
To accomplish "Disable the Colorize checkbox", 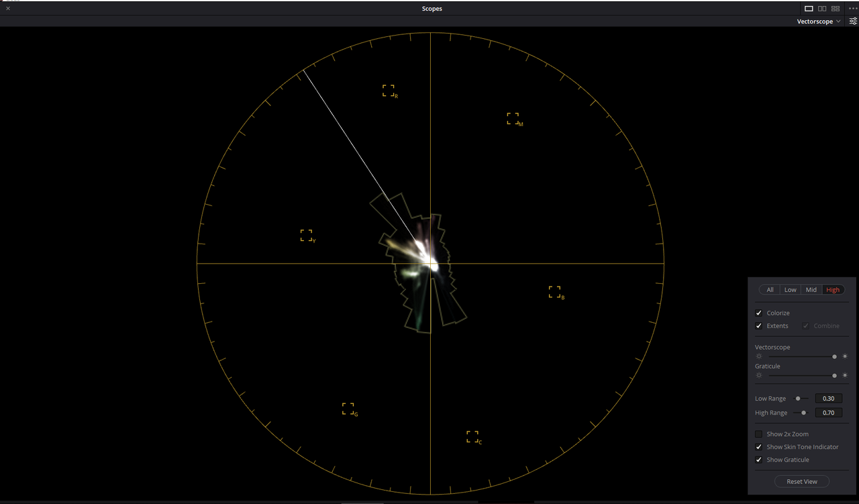I will coord(759,313).
